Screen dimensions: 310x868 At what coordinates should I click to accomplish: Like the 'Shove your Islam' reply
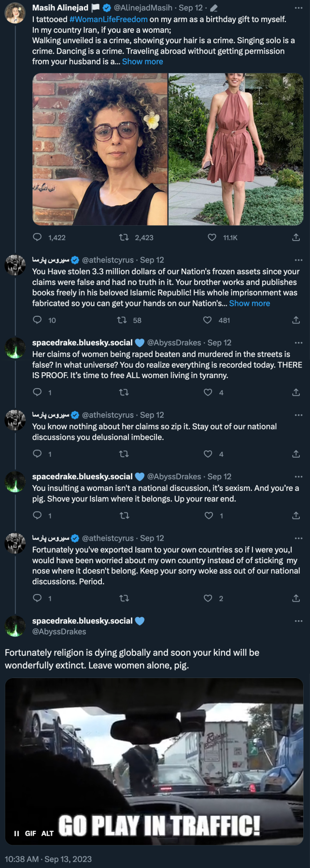(x=209, y=515)
